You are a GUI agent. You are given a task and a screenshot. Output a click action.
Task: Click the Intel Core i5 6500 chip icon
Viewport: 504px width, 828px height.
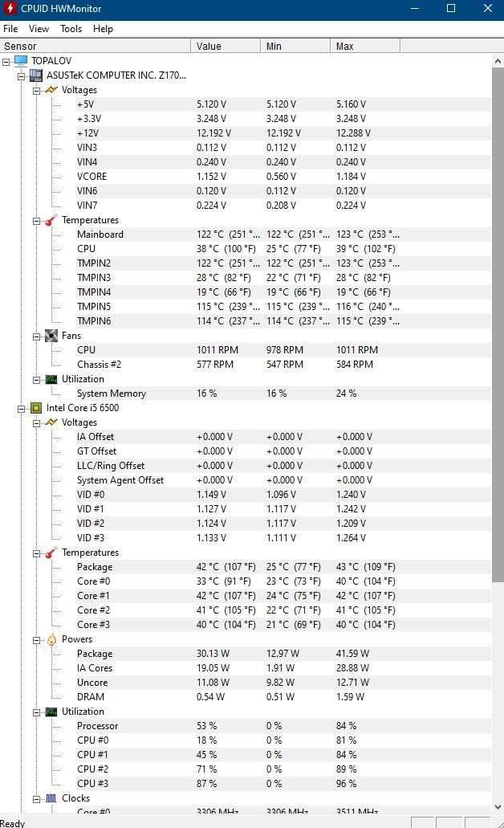(36, 408)
